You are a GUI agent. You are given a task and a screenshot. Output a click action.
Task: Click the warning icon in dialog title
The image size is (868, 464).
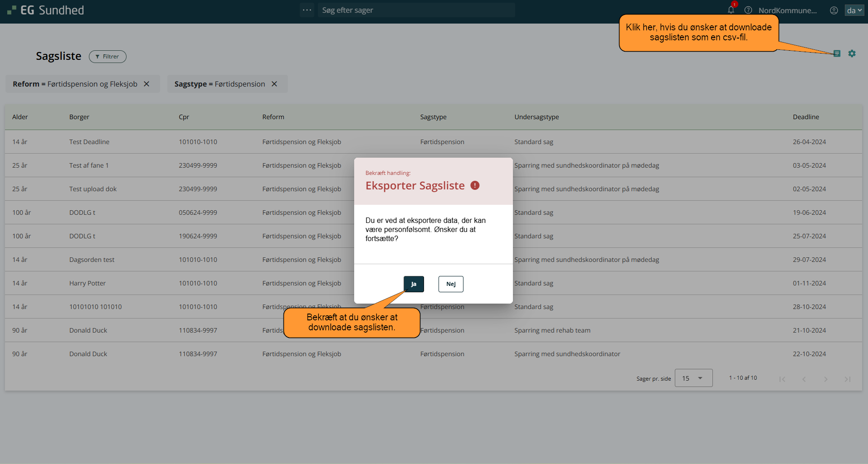tap(475, 185)
